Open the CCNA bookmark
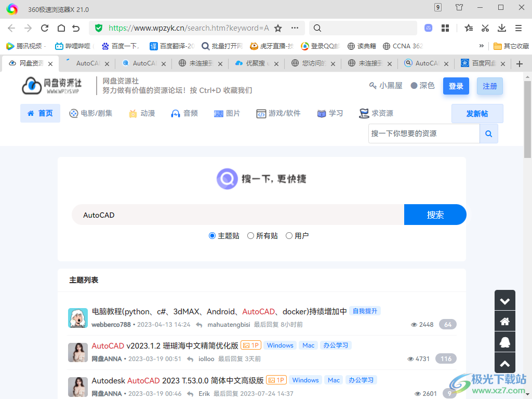Screen dimensions: 532x399 pos(403,46)
